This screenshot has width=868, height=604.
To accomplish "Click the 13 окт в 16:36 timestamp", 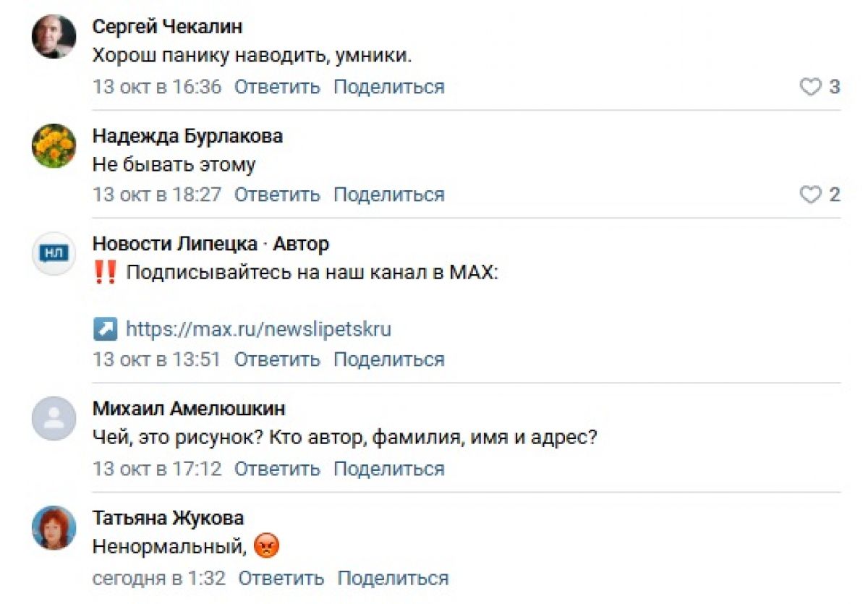I will pos(157,88).
